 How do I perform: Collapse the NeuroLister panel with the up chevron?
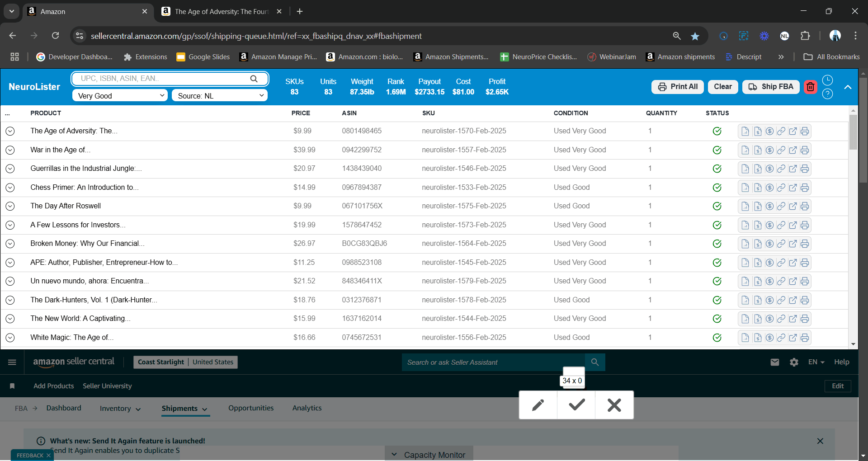tap(848, 87)
